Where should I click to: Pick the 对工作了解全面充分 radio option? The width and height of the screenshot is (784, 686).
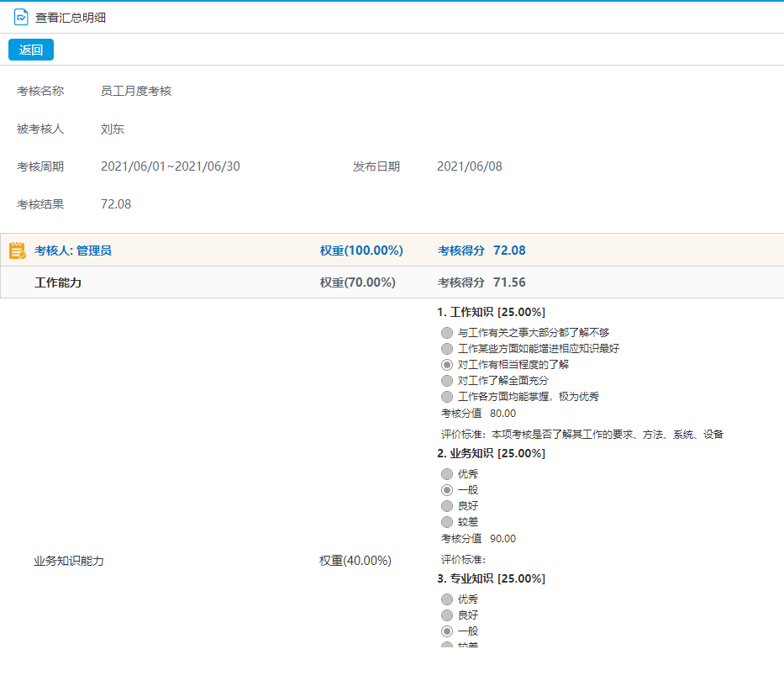pyautogui.click(x=447, y=381)
